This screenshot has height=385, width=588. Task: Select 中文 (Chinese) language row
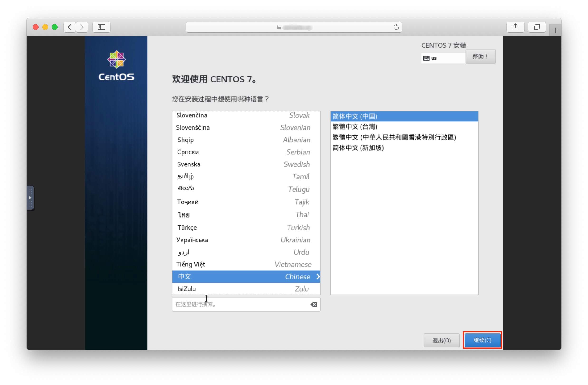click(246, 277)
